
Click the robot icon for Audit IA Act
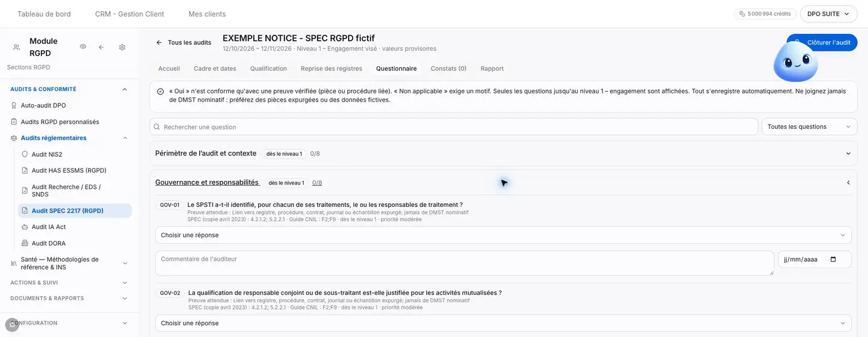click(x=25, y=227)
